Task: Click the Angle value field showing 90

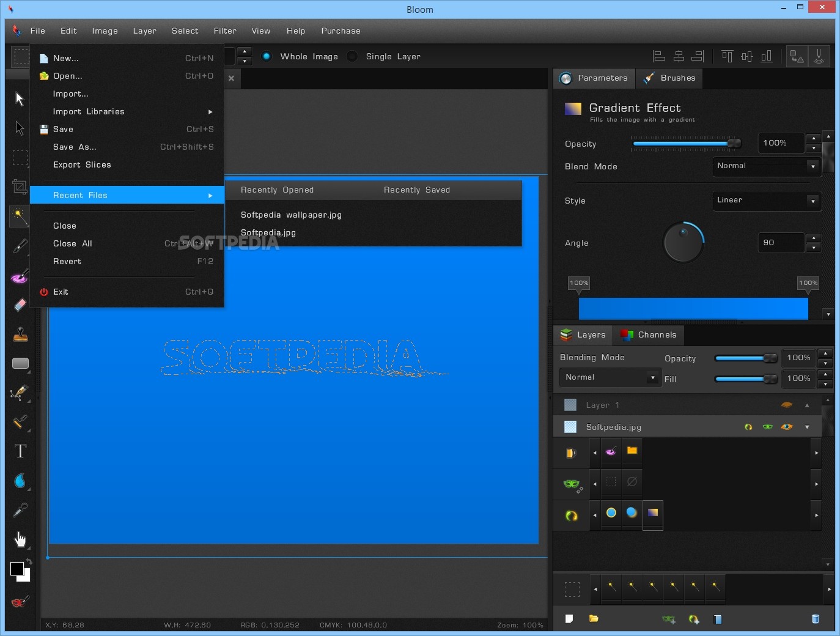Action: (x=781, y=243)
